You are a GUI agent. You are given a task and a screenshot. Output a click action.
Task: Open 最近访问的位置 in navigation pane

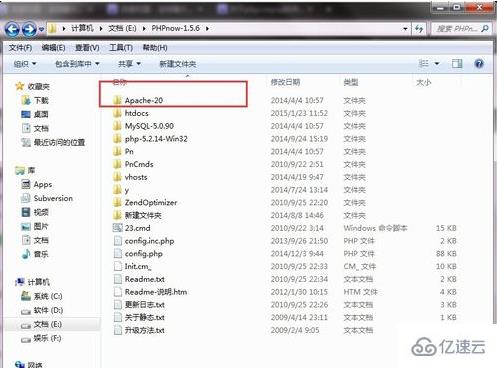[x=59, y=143]
